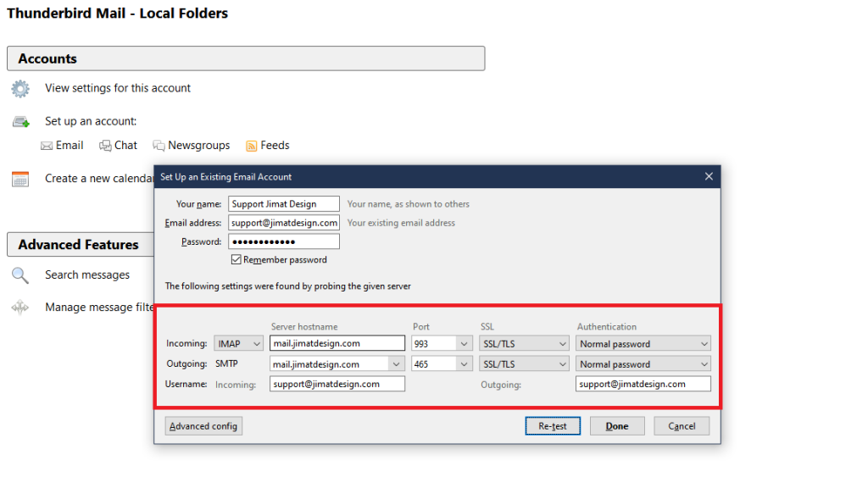
Task: Click the Done button
Action: (617, 426)
